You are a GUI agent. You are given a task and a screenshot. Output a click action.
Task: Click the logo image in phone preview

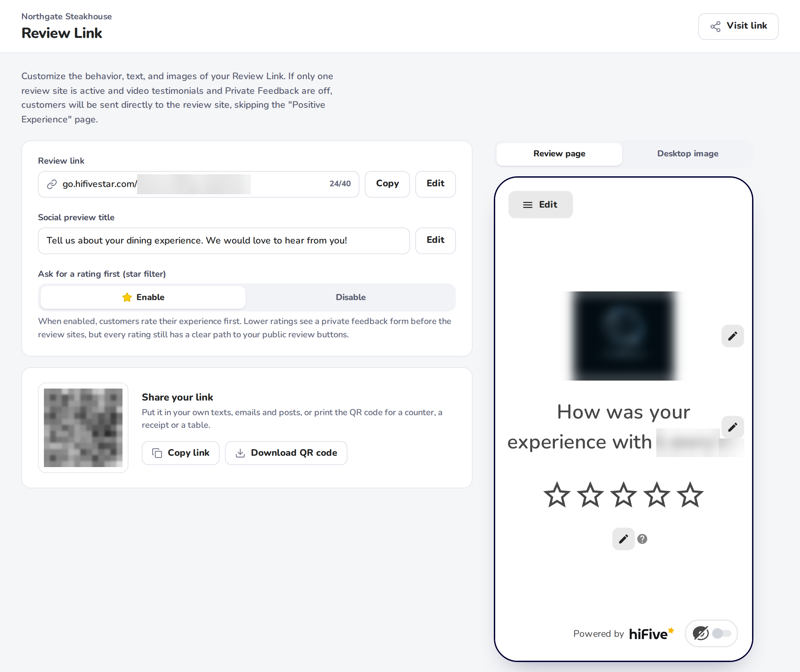pos(624,336)
